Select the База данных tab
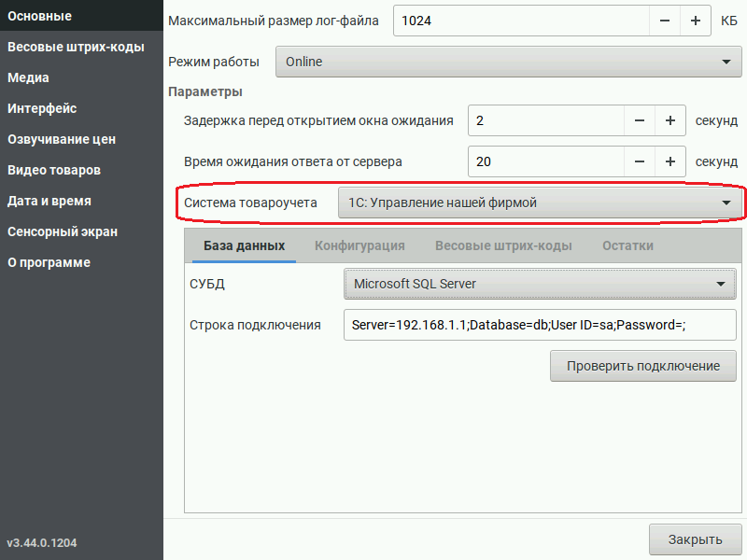747x560 pixels. click(244, 245)
